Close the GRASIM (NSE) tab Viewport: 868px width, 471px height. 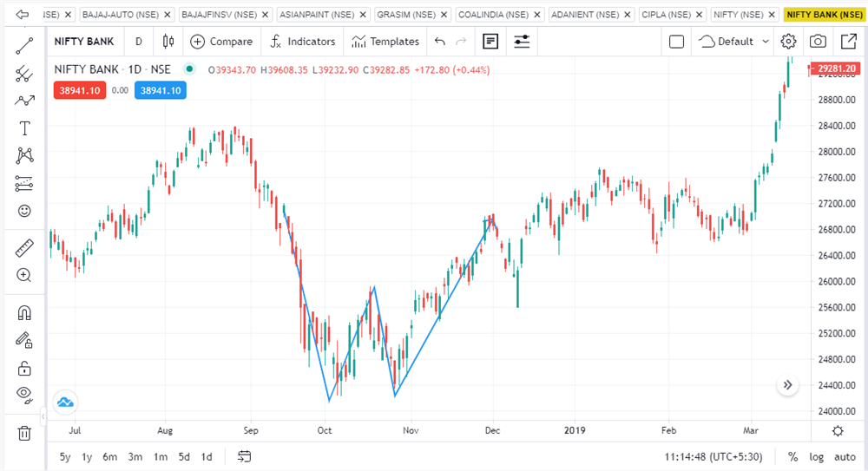[x=444, y=15]
